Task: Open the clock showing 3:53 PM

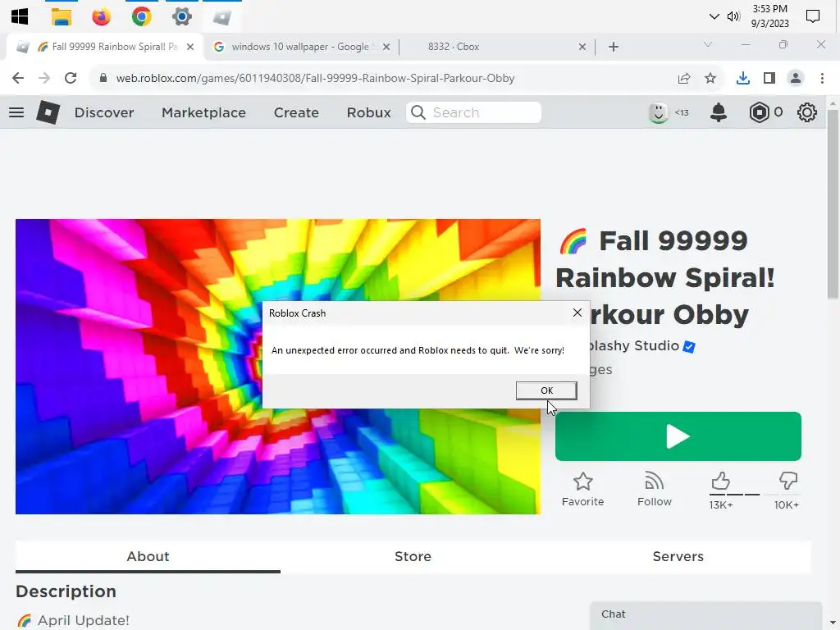Action: (769, 16)
